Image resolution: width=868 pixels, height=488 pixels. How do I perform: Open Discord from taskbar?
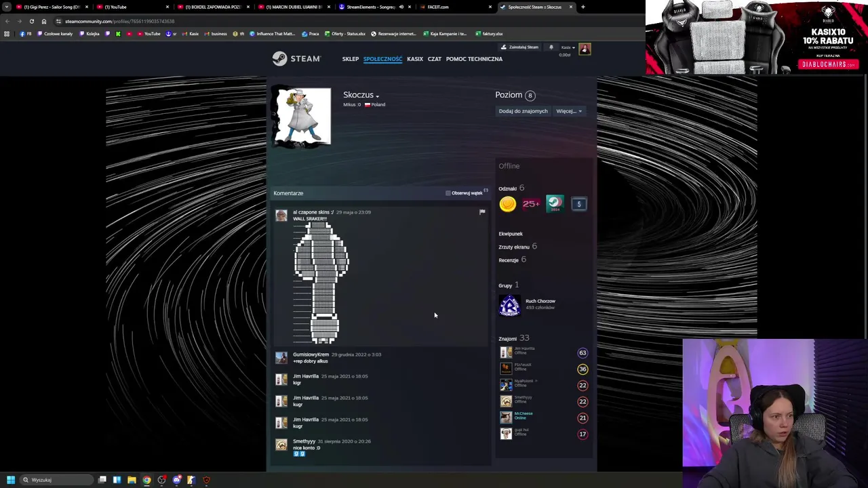tap(176, 480)
